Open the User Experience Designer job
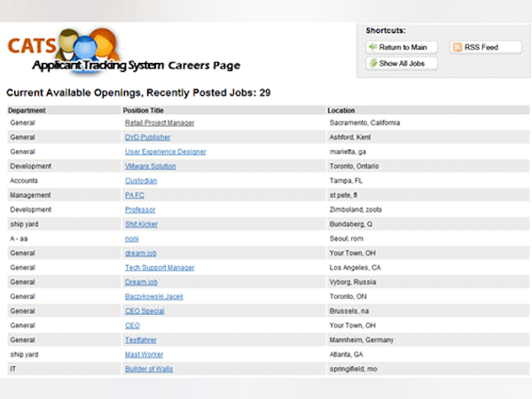Viewport: 532px width, 399px height. point(166,152)
